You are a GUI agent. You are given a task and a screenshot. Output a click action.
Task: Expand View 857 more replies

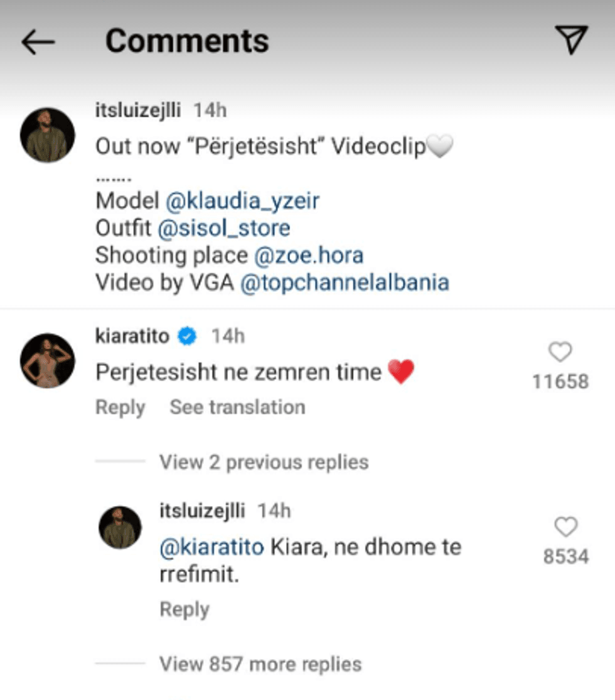click(260, 664)
